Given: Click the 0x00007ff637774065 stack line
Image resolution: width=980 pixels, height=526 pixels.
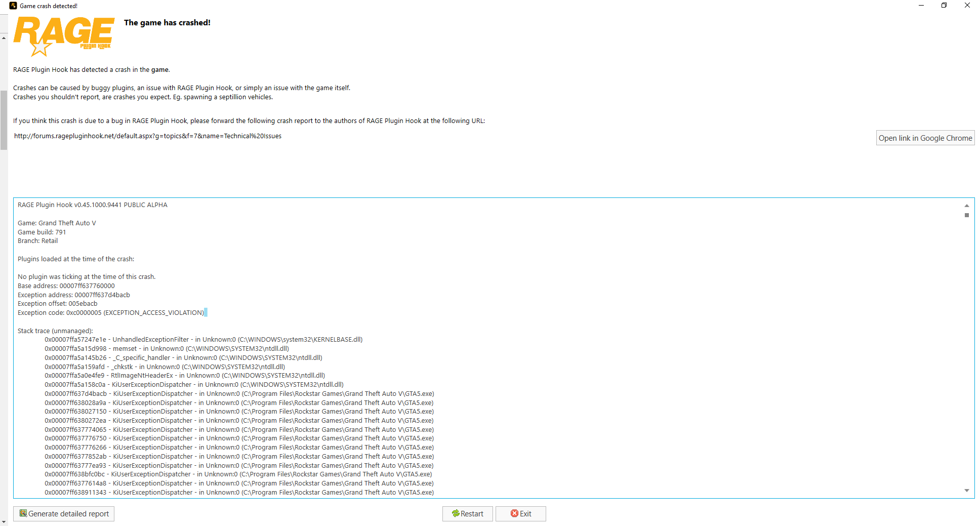Looking at the screenshot, I should (x=239, y=430).
